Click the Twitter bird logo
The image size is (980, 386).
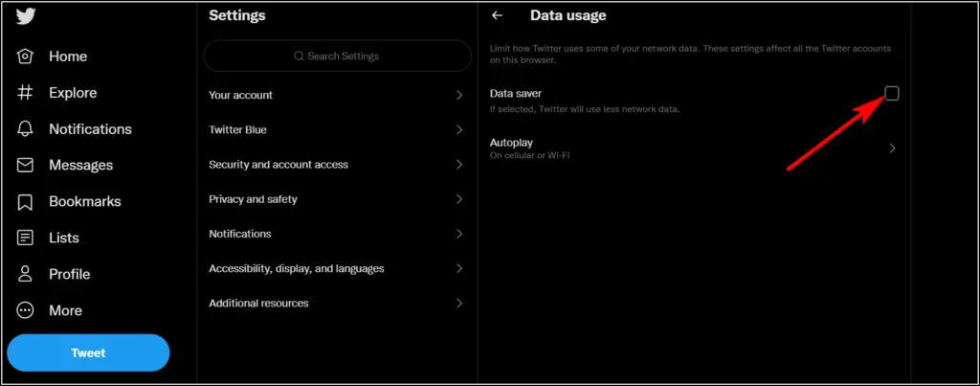click(x=26, y=17)
